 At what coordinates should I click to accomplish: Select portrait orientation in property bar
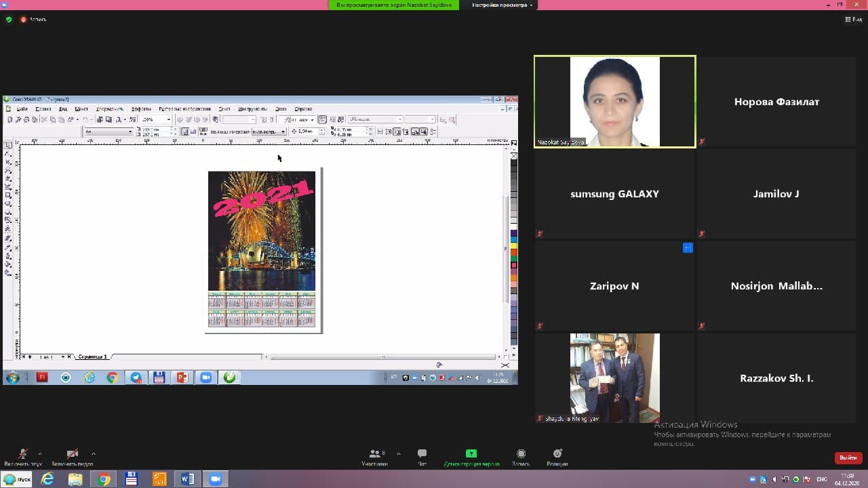coord(185,131)
